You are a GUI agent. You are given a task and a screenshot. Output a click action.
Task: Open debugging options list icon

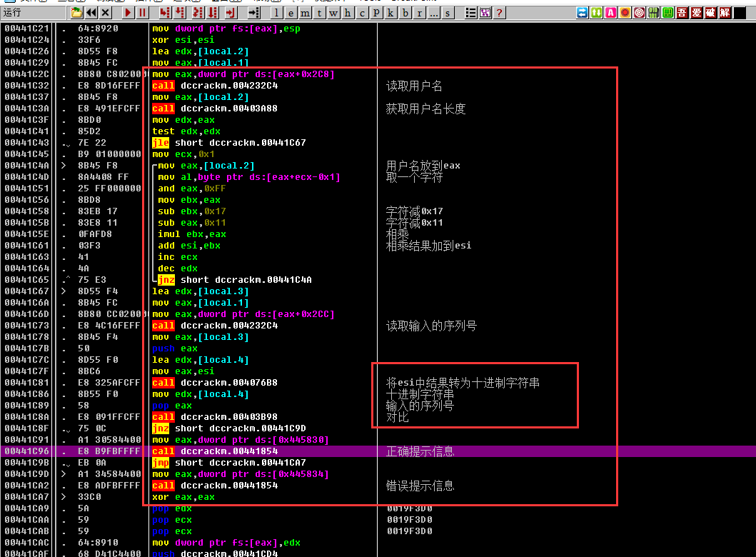pyautogui.click(x=470, y=13)
